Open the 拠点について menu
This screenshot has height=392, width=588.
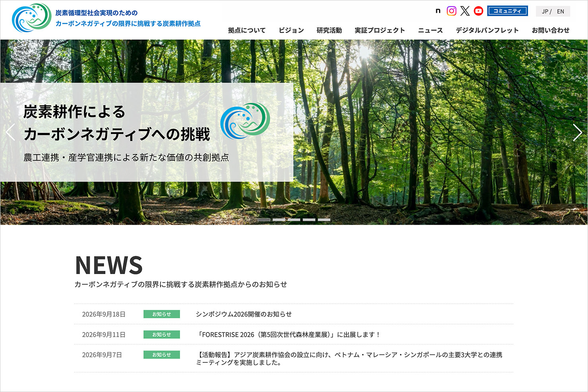tap(247, 30)
